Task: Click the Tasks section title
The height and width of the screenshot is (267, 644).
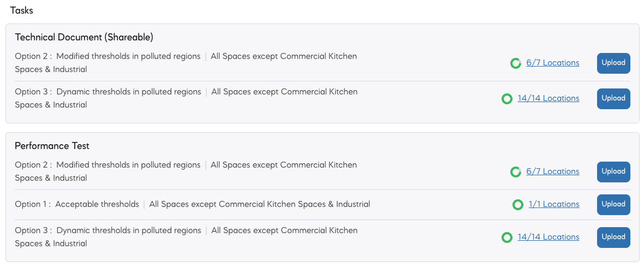Action: 22,11
